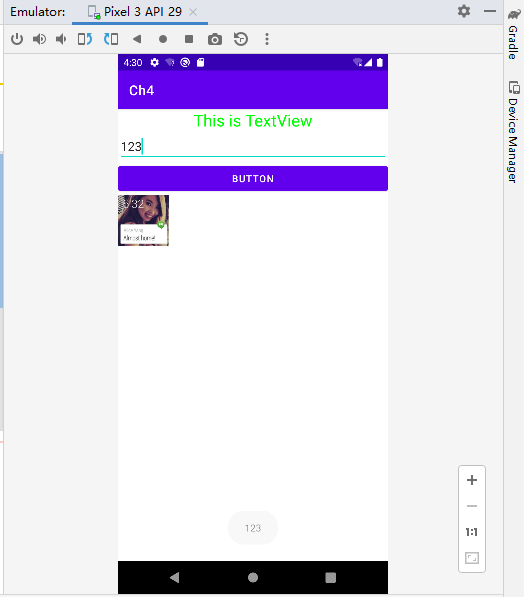The height and width of the screenshot is (597, 524).
Task: Click the emulator toolbar Home circle
Action: 163,39
